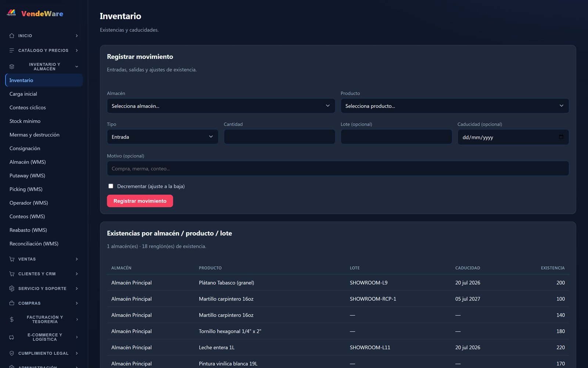Click the Facturación y Tesorería dollar icon
Image resolution: width=588 pixels, height=368 pixels.
coord(12,319)
